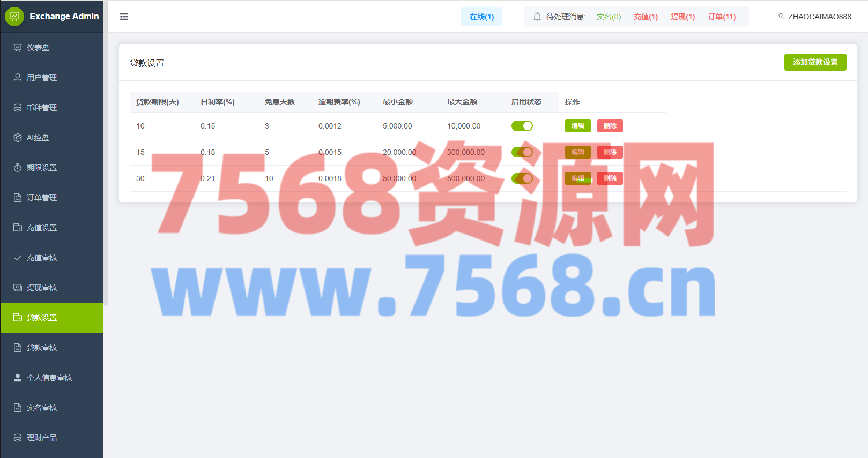
Task: Disable the 30-day loan status switch
Action: point(522,178)
